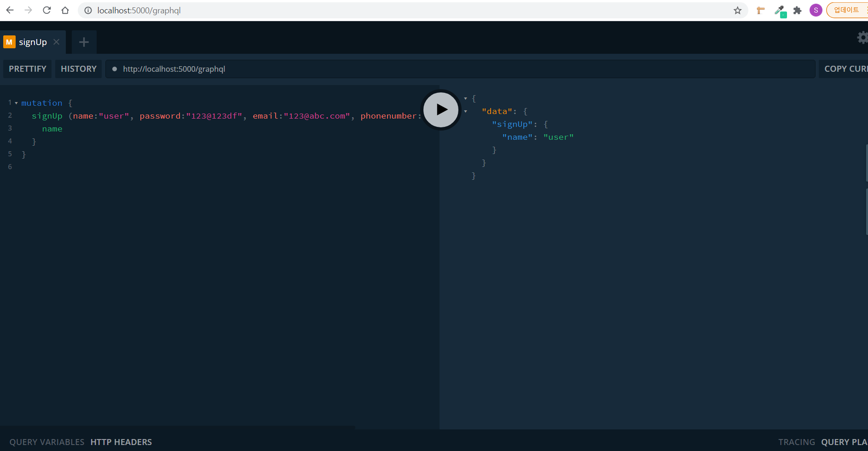868x451 pixels.
Task: Open GraphQL Playground settings gear
Action: tap(862, 38)
